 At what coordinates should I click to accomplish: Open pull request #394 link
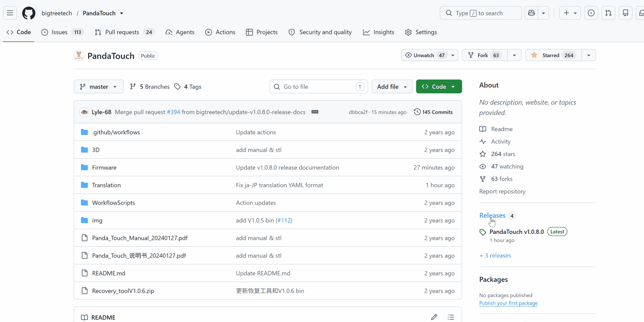click(174, 112)
